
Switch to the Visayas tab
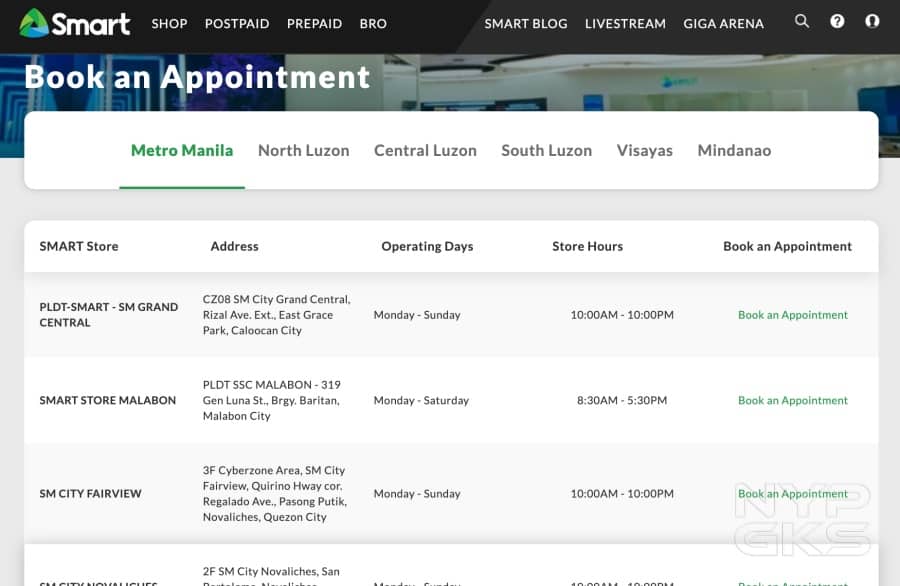click(645, 150)
